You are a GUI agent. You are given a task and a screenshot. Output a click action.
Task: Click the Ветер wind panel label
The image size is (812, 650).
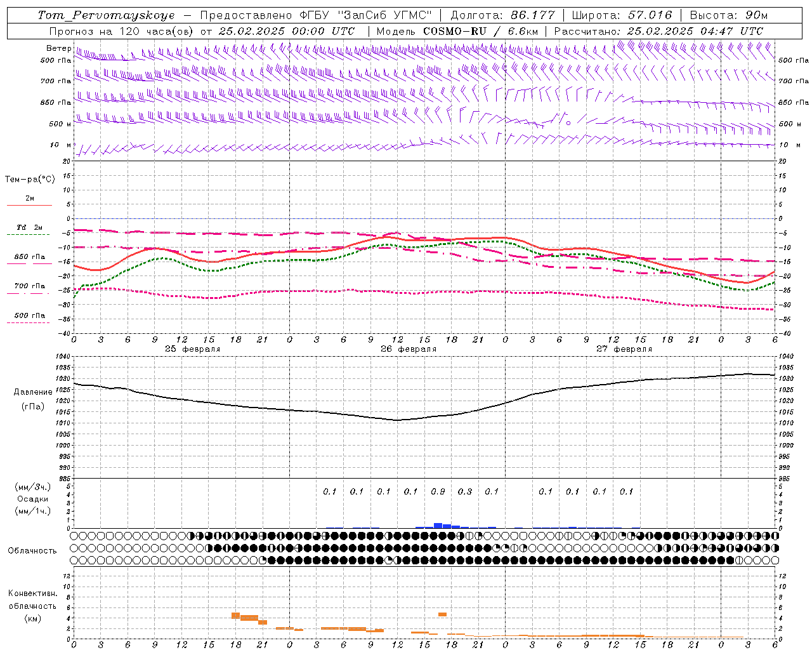coord(58,48)
